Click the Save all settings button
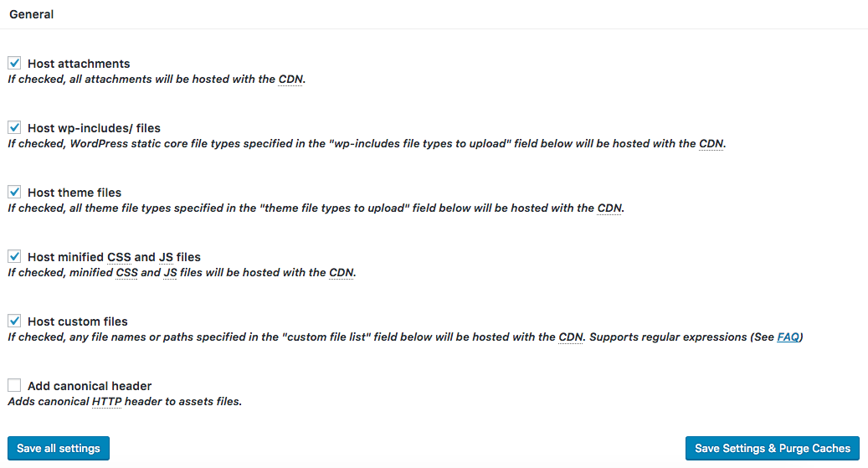868x468 pixels. click(x=59, y=448)
